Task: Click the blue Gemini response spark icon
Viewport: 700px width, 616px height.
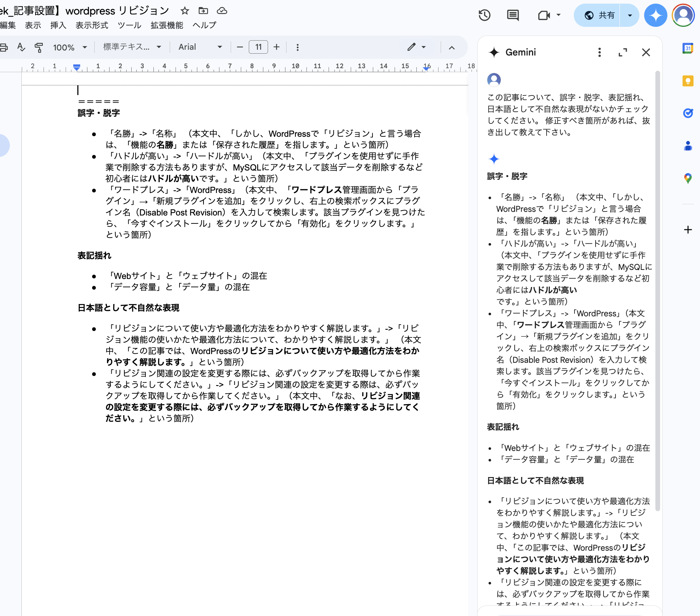Action: pyautogui.click(x=494, y=159)
